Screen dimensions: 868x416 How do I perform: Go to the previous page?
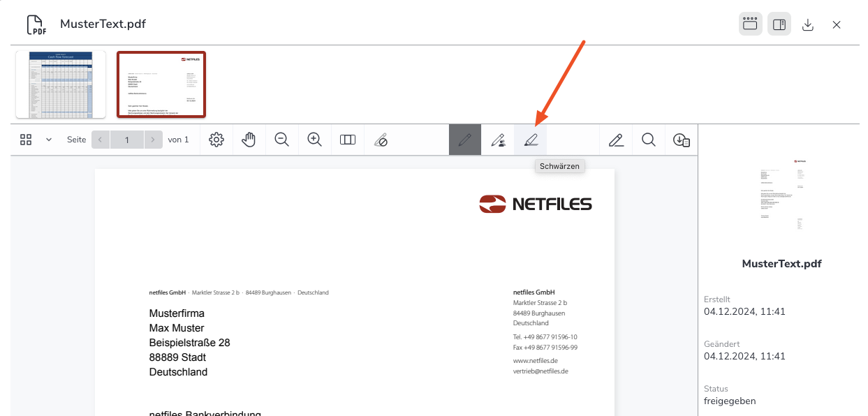[100, 140]
